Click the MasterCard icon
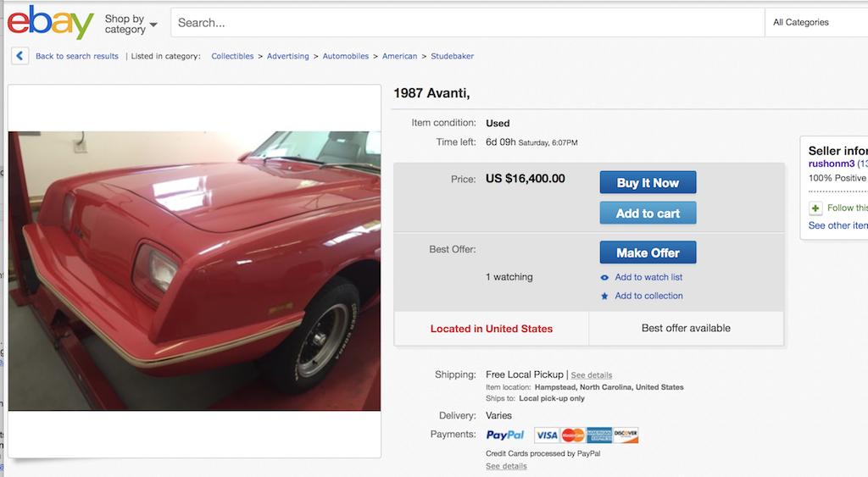The image size is (868, 477). 573,435
